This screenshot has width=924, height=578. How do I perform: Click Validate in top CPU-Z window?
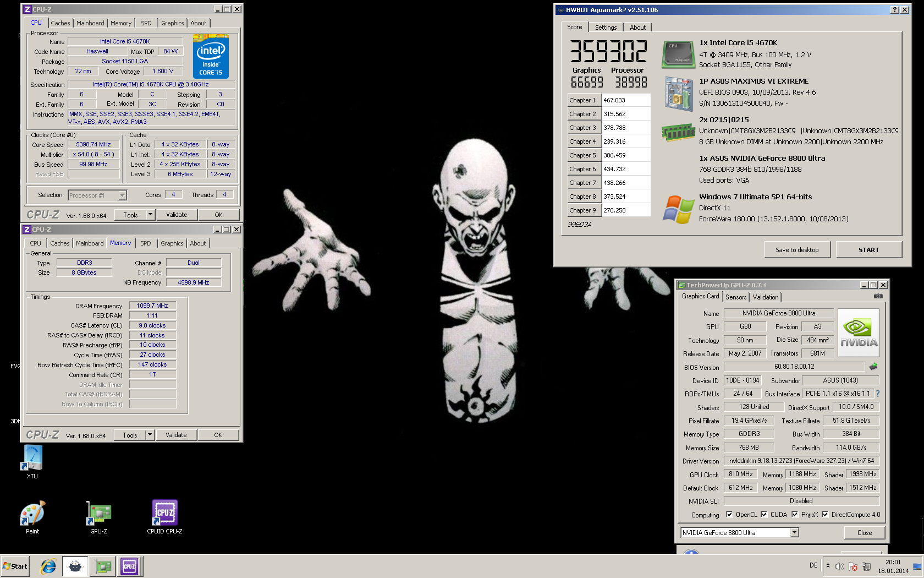tap(177, 215)
